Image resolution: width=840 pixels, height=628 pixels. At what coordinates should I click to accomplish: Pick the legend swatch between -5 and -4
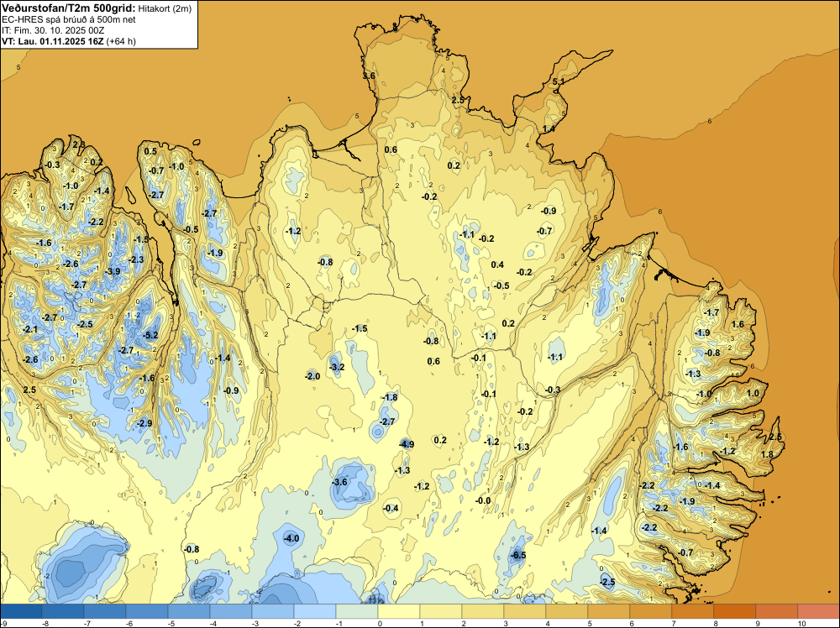(189, 611)
